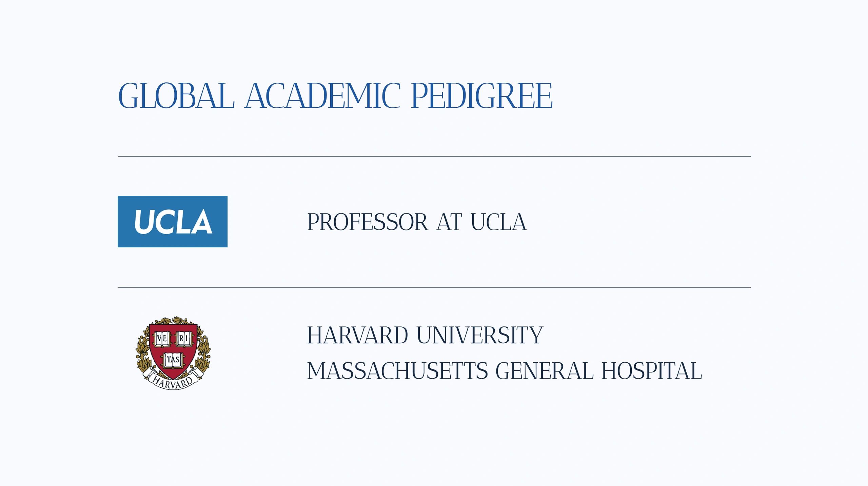
Task: Click the UCLA logo
Action: pyautogui.click(x=172, y=222)
